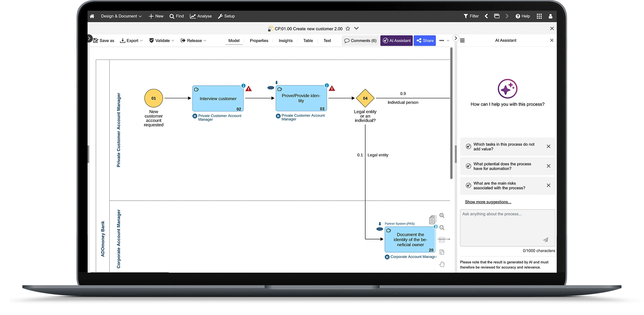Click the user profile icon
644x315 pixels.
click(x=550, y=16)
